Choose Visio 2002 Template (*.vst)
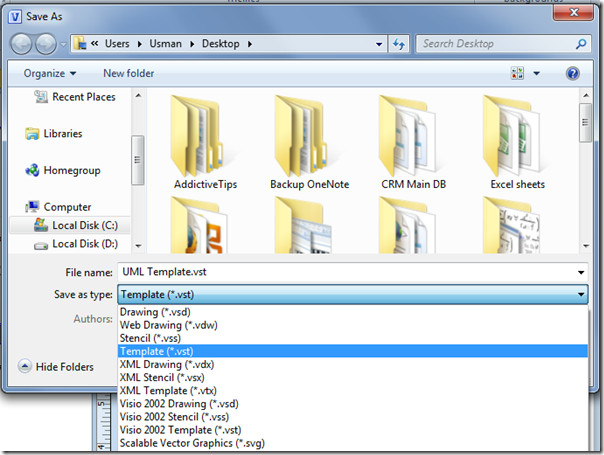 pos(352,430)
